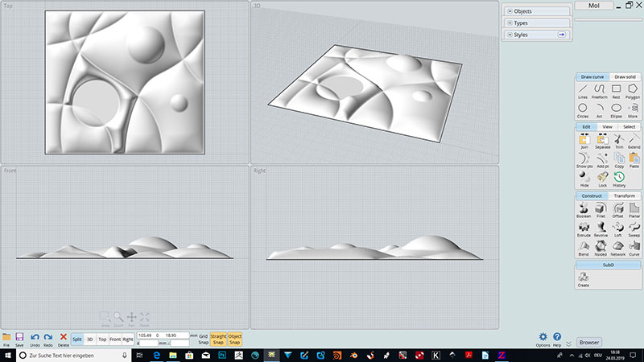Undo the last action
This screenshot has width=644, height=362.
tap(35, 339)
